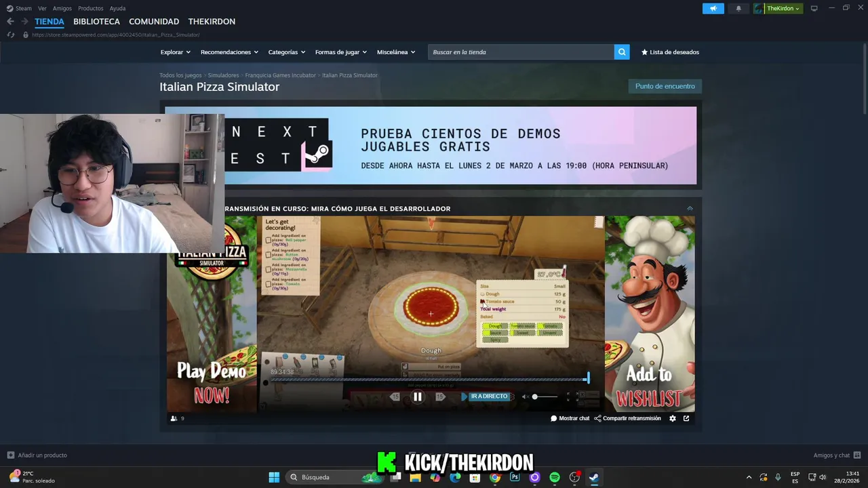Go forward using the Steam forward arrow
Image resolution: width=868 pixels, height=488 pixels.
coord(24,22)
